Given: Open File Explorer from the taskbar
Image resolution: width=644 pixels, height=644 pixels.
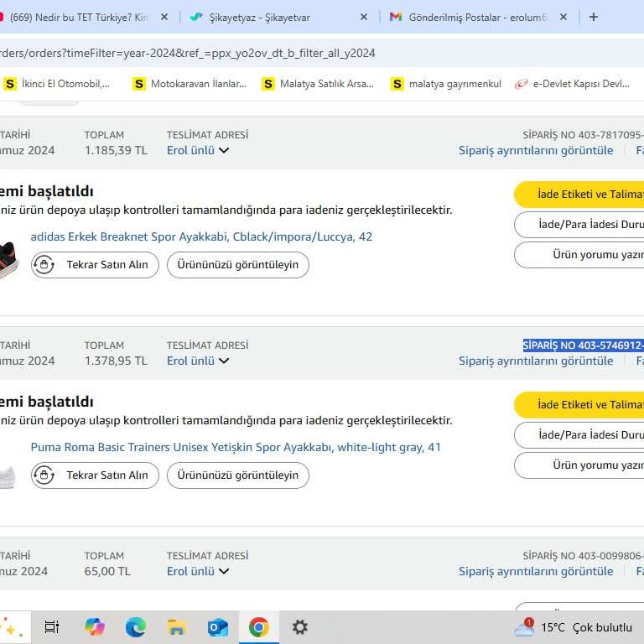Looking at the screenshot, I should (177, 627).
